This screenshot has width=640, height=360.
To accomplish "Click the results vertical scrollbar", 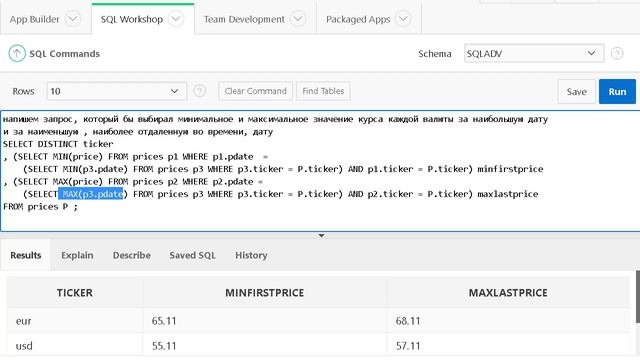I will pos(638,297).
